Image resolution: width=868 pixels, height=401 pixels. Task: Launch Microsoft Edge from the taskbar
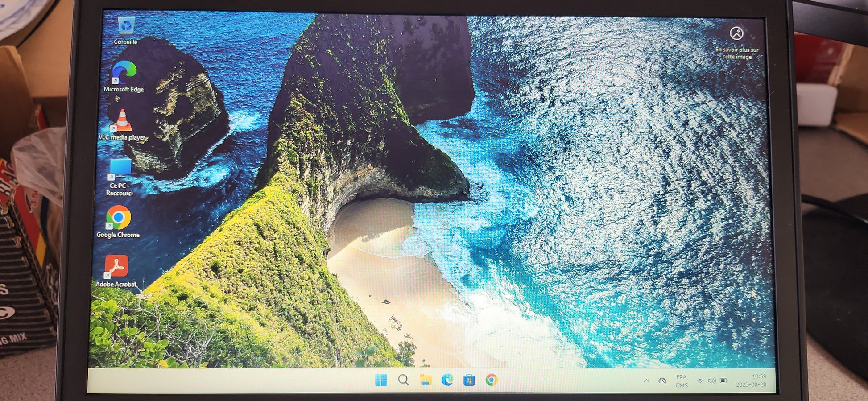point(447,380)
